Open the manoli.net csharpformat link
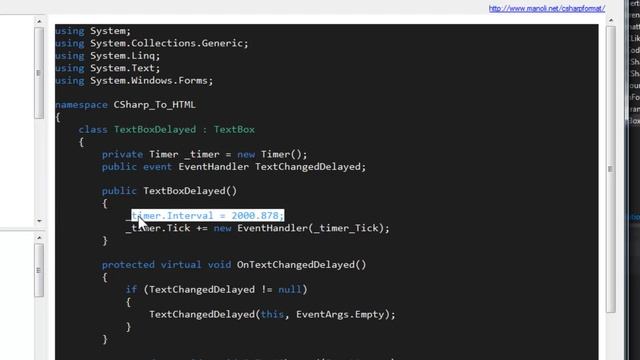The image size is (640, 360). (547, 8)
